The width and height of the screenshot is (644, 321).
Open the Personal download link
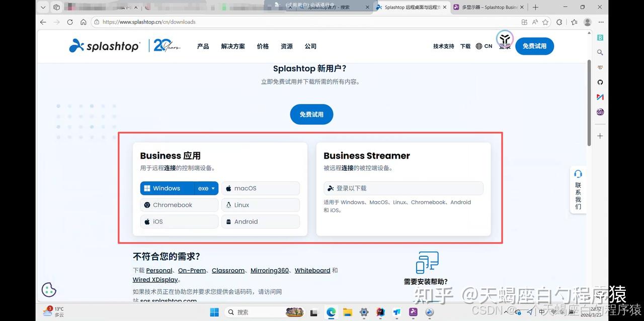pos(159,270)
